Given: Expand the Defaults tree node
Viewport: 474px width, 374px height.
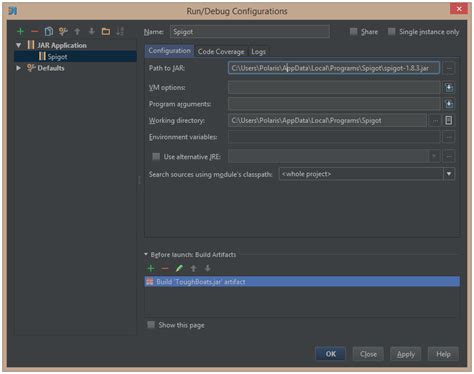Looking at the screenshot, I should click(19, 68).
